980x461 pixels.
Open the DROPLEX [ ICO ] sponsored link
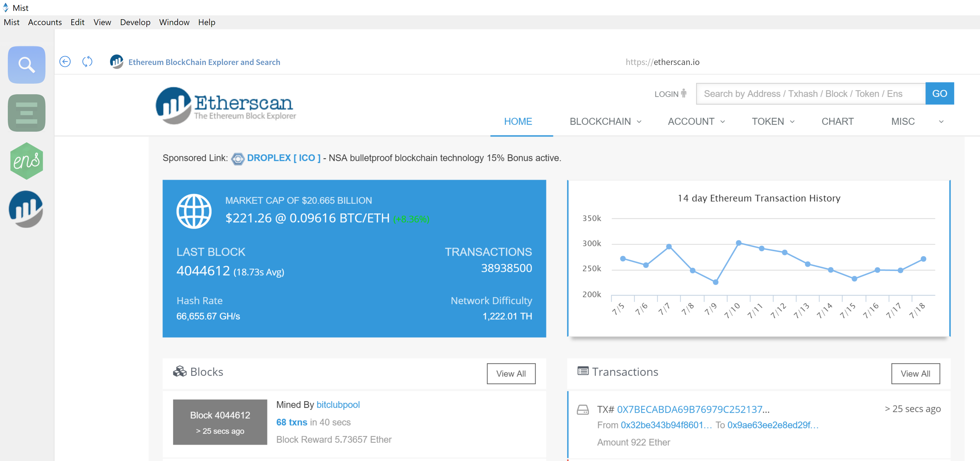[284, 158]
